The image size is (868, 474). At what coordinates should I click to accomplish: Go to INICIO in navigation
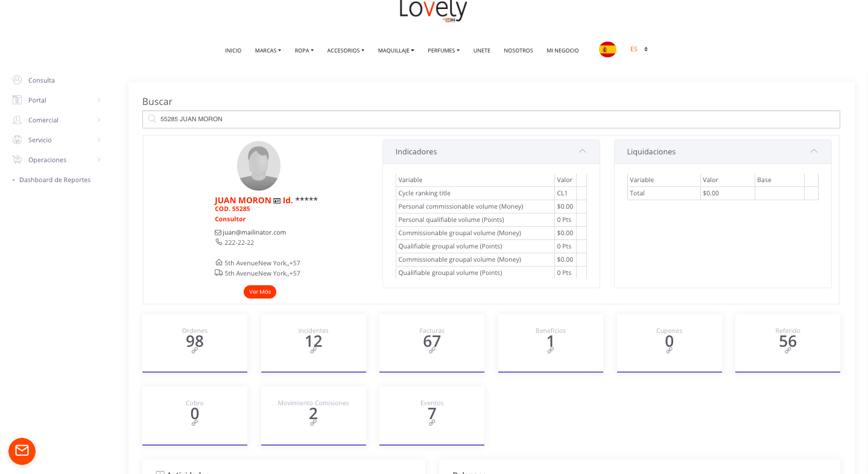233,51
